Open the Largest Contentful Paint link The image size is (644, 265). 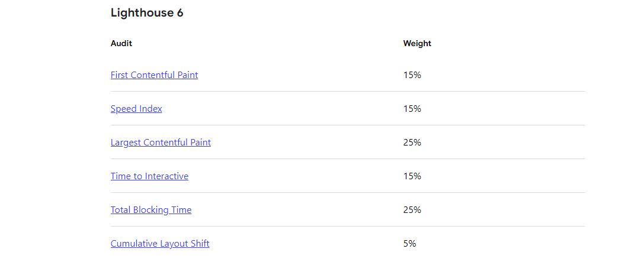(161, 143)
